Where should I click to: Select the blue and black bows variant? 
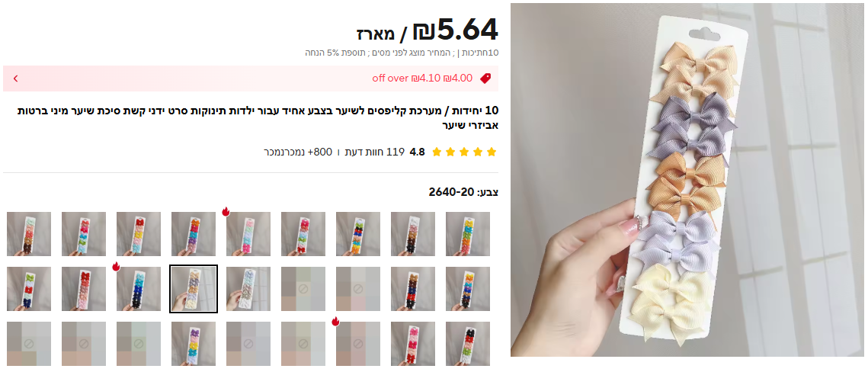139,288
